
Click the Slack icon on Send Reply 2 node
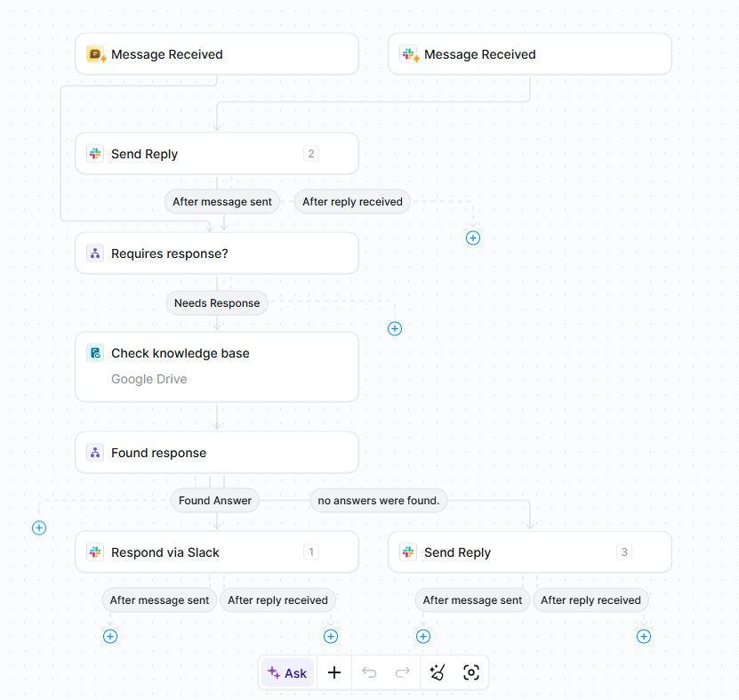click(x=95, y=154)
